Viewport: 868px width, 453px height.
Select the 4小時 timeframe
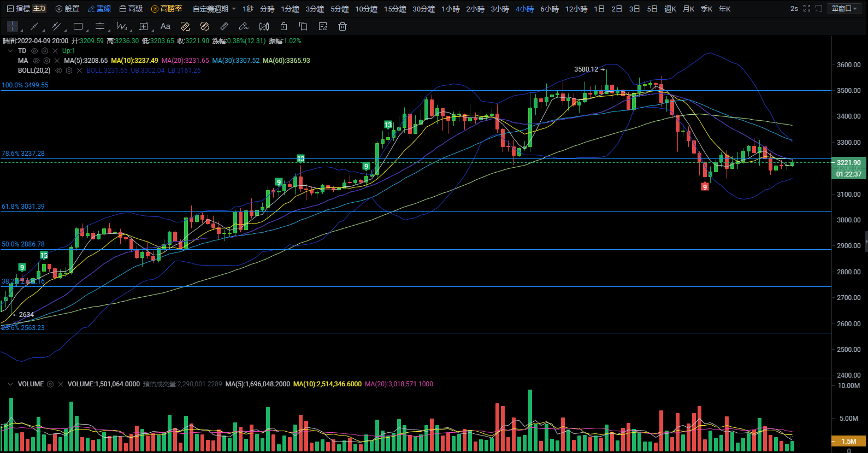tap(525, 9)
